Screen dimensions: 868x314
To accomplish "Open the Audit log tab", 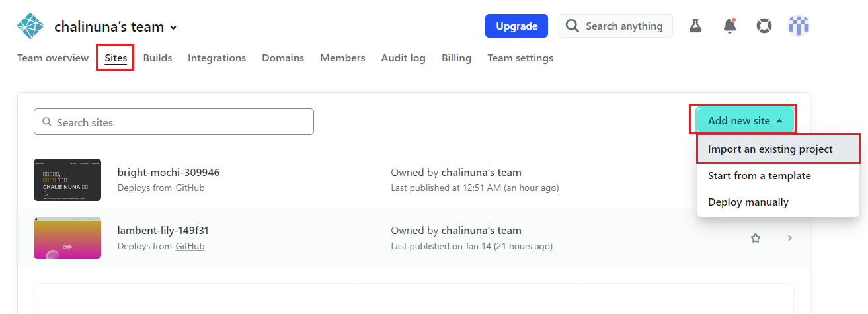I will 403,58.
